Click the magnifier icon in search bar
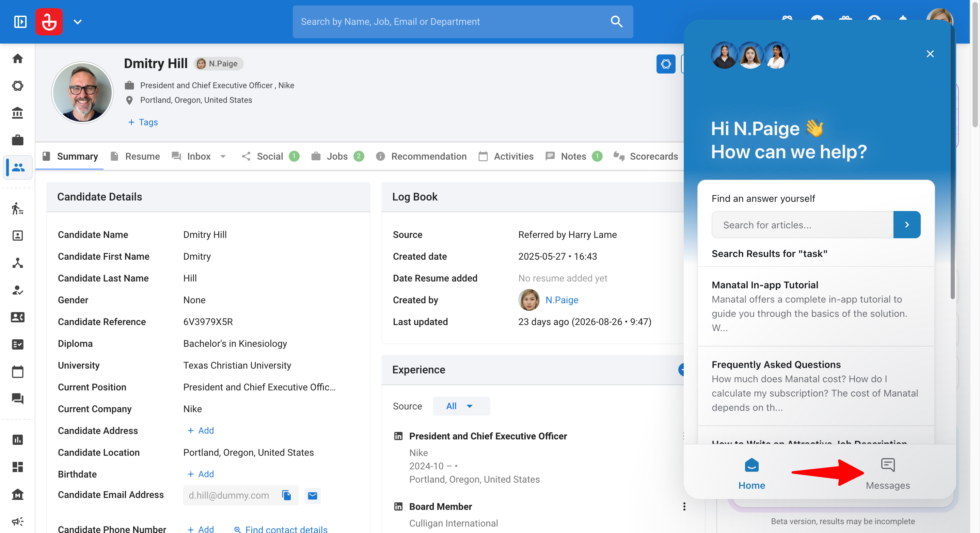This screenshot has height=533, width=980. tap(616, 22)
